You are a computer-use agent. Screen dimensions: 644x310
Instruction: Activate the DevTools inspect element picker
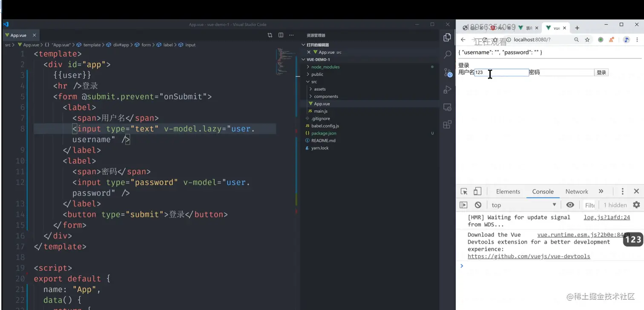[464, 192]
